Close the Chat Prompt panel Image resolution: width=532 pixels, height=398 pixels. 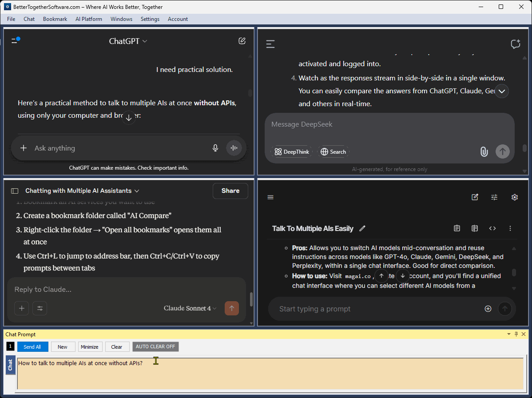pyautogui.click(x=524, y=334)
